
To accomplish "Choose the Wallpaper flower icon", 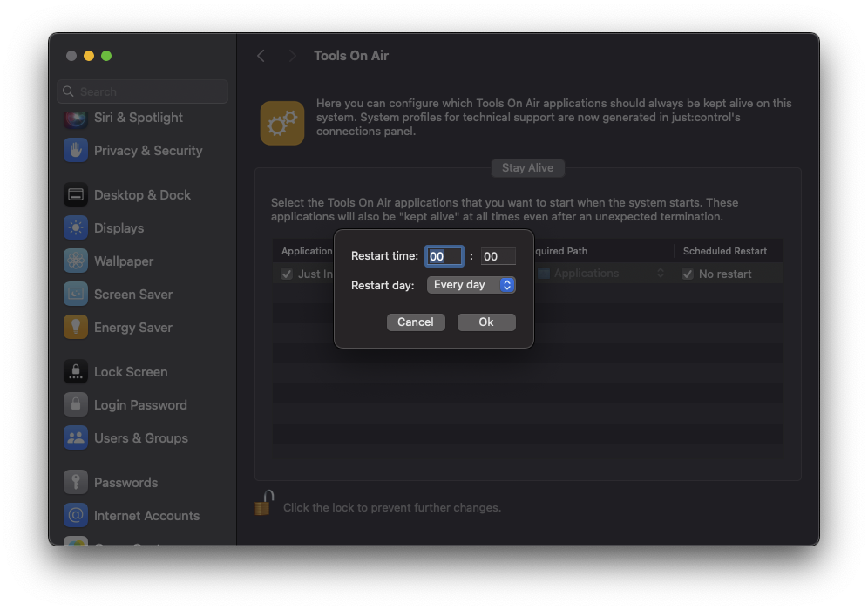I will click(76, 261).
